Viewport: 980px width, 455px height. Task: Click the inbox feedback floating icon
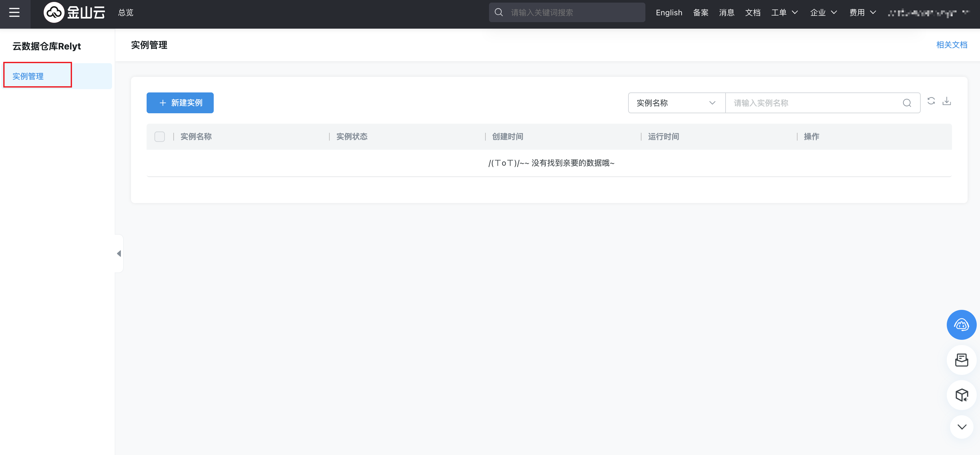[x=961, y=360]
